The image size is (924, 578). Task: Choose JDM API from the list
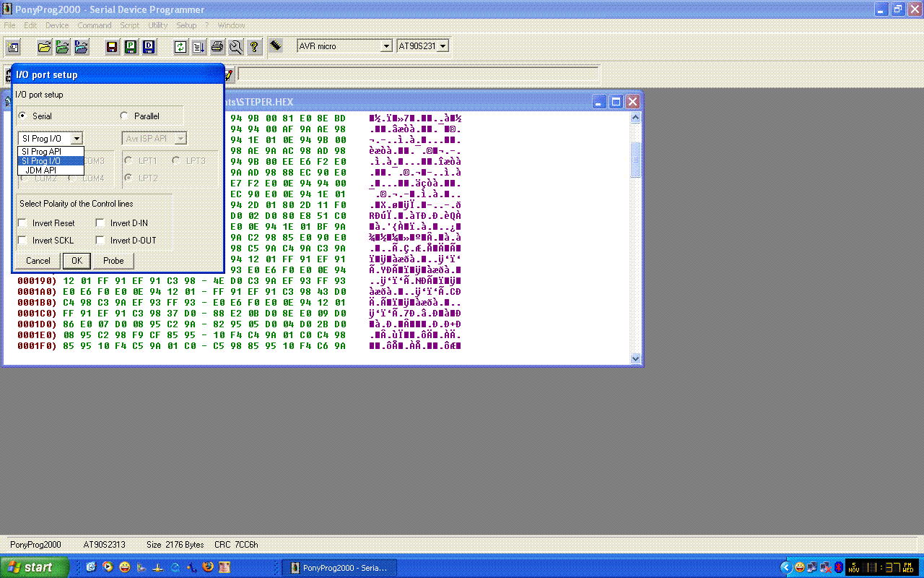click(51, 171)
